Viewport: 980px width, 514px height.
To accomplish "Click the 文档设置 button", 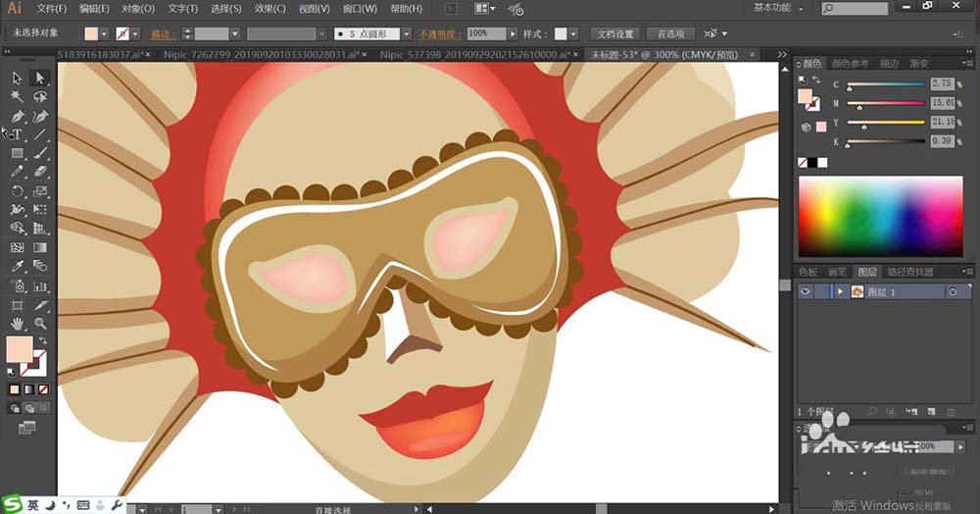I will coord(617,33).
